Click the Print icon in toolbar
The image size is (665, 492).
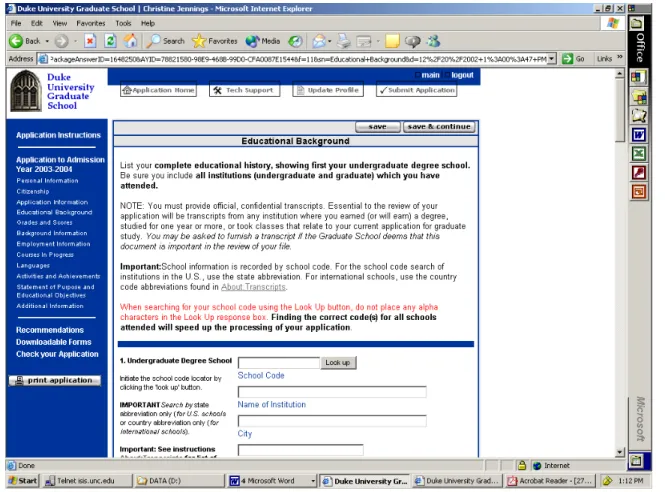pos(344,41)
